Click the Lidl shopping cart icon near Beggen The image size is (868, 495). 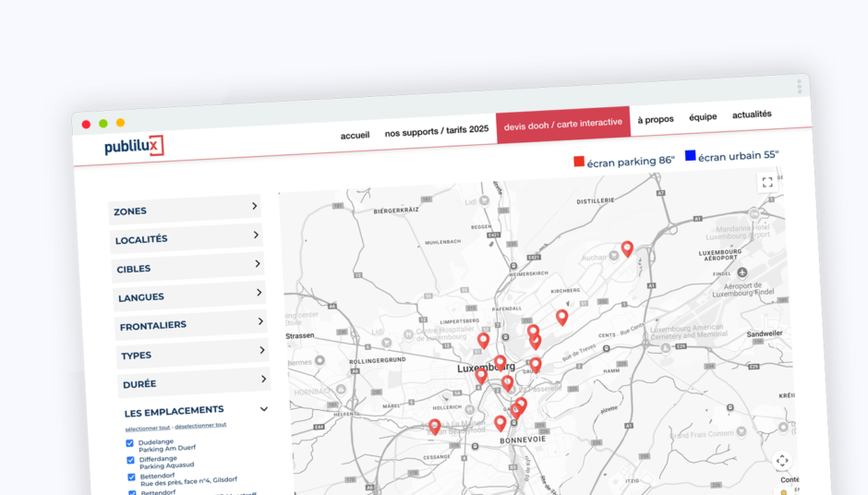pos(485,200)
